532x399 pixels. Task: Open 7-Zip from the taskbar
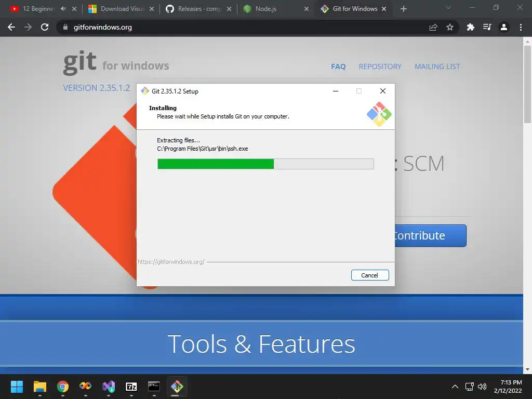(x=131, y=387)
